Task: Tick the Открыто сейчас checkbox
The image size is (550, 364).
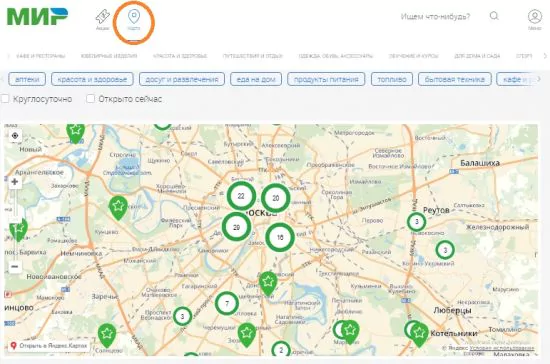Action: 90,99
